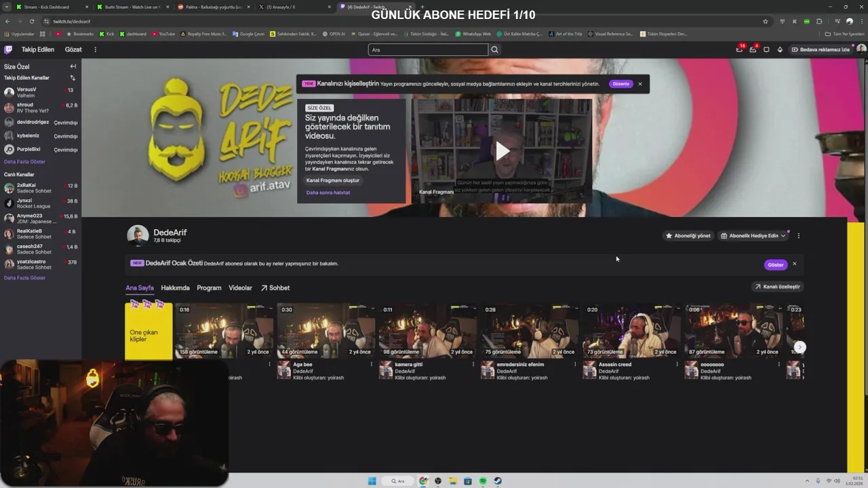Screen dimensions: 868x488
Task: Open the Twitch profile avatar menu
Action: click(861, 49)
